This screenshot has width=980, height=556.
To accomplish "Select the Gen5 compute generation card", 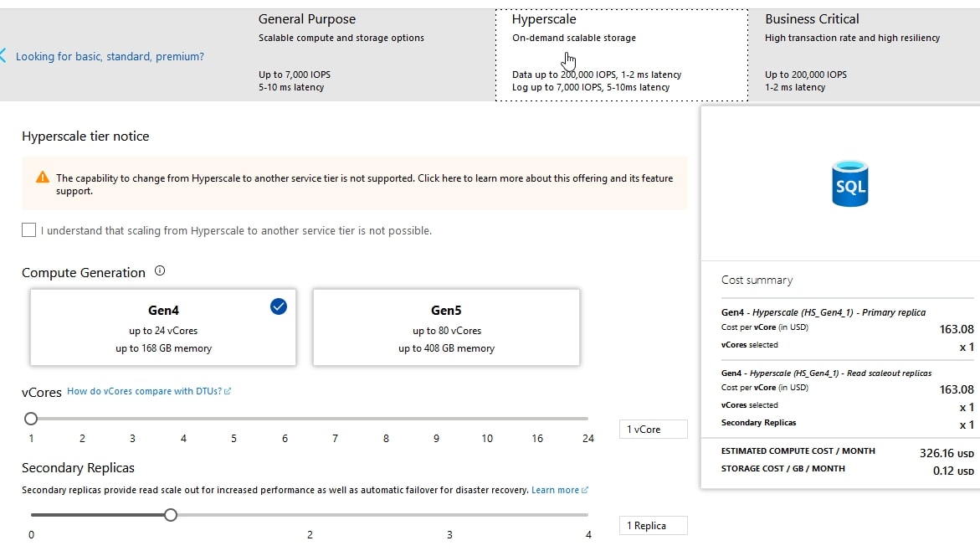I will pos(446,328).
